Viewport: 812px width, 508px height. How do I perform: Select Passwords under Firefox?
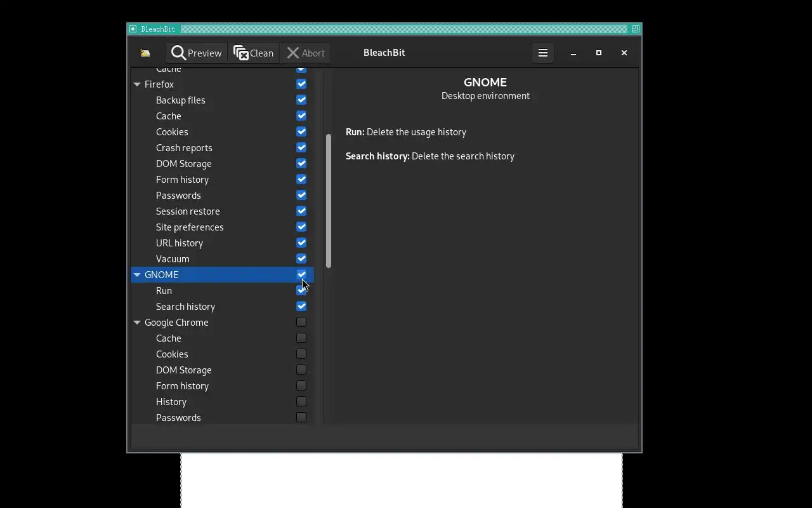[x=222, y=195]
